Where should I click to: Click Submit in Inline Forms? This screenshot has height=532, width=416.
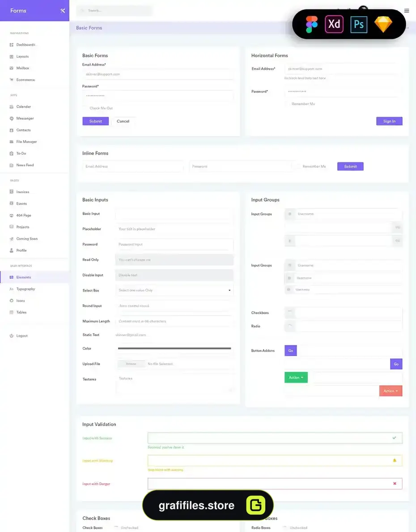coord(350,166)
